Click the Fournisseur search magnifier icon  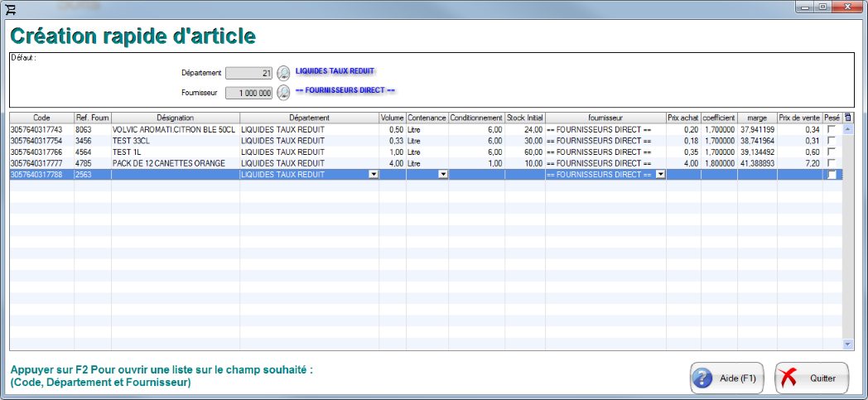click(283, 92)
